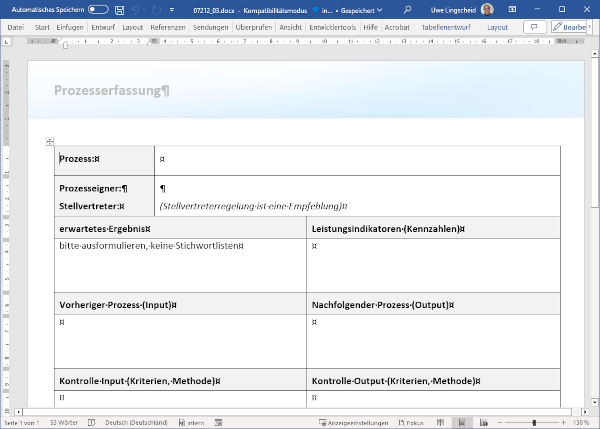Click the zoom-in plus icon
The width and height of the screenshot is (600, 429).
point(564,423)
